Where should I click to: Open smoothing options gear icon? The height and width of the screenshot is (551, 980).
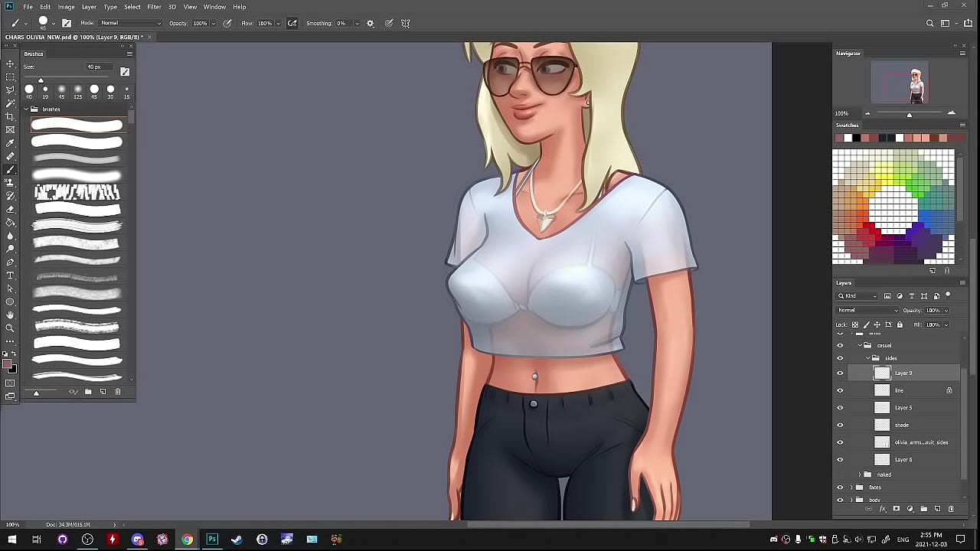pos(371,23)
